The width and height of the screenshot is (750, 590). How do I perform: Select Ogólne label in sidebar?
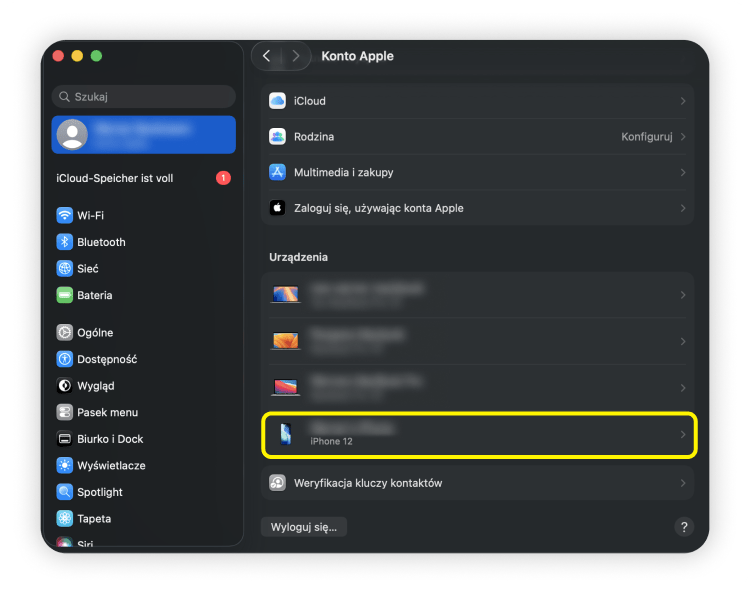click(x=95, y=333)
